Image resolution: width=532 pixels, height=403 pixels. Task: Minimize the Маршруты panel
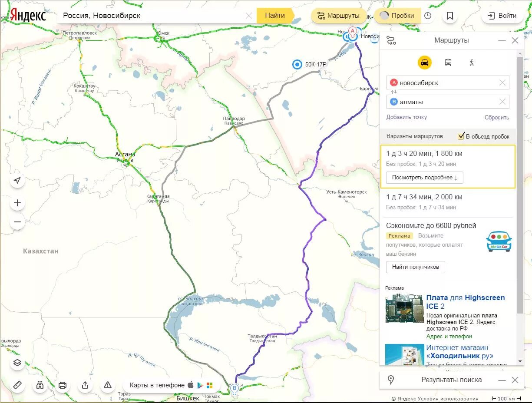click(x=502, y=40)
